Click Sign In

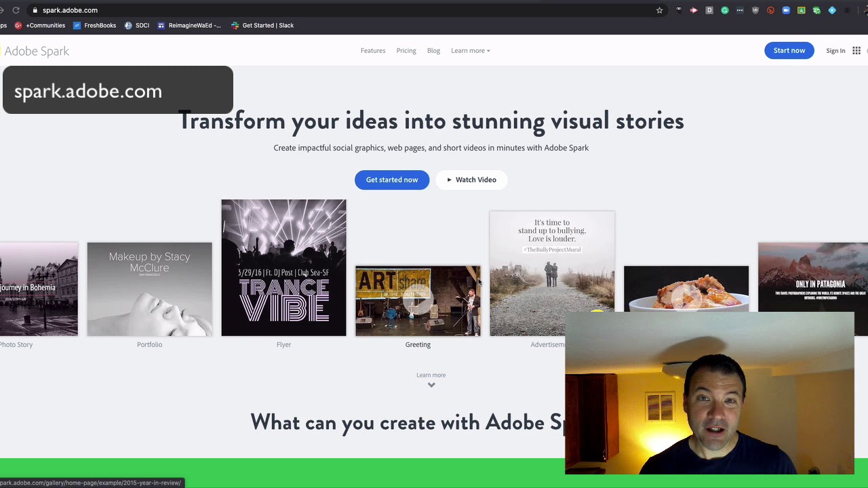click(835, 51)
